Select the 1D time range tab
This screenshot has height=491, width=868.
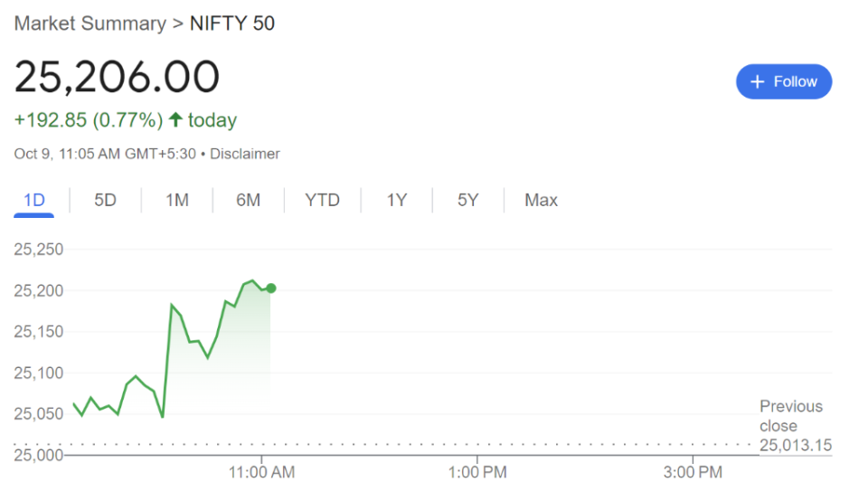[x=34, y=200]
